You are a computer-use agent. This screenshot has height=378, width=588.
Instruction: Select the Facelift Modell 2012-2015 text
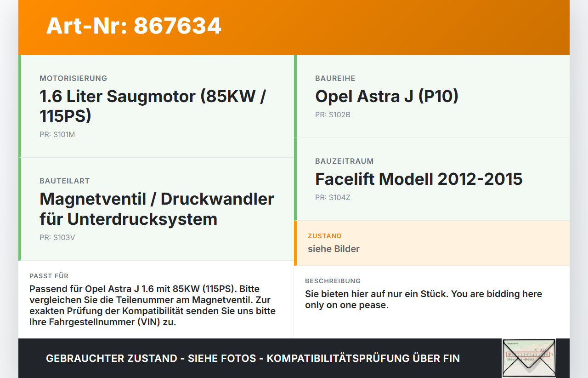click(419, 179)
